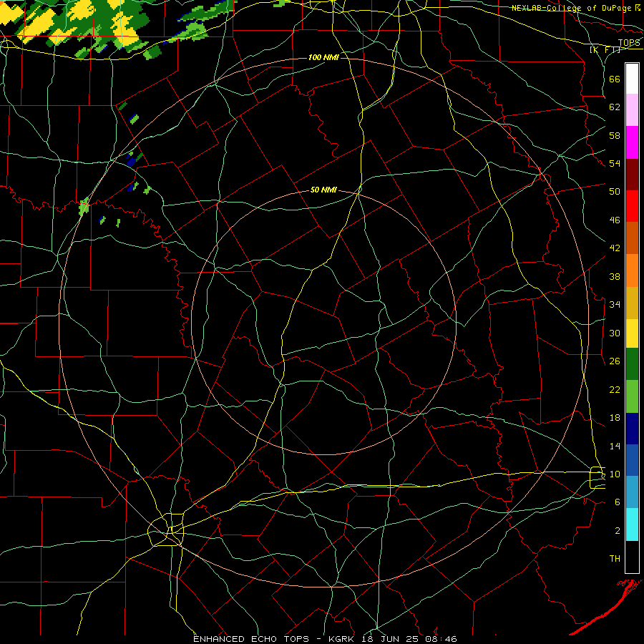The image size is (644, 644).
Task: Click the legend value 22
Action: click(615, 390)
